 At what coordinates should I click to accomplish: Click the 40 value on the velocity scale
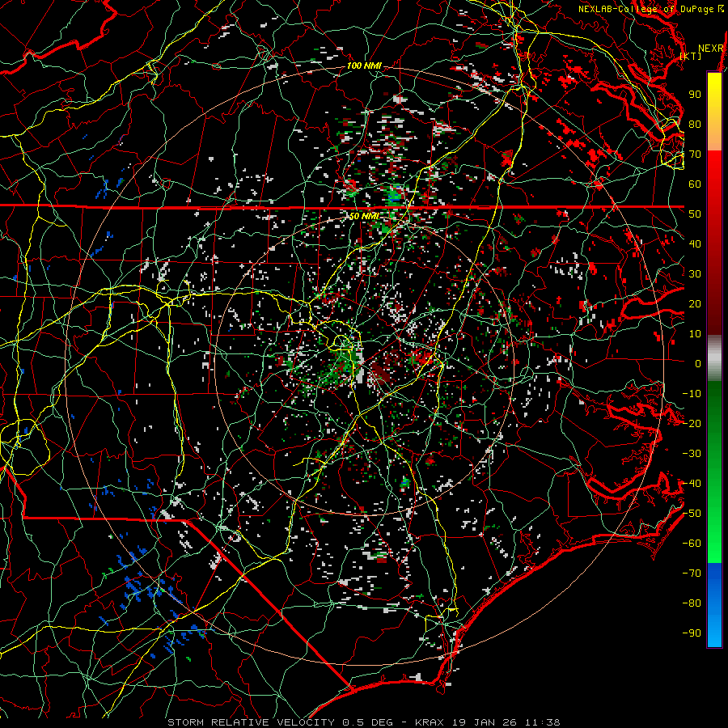(695, 244)
